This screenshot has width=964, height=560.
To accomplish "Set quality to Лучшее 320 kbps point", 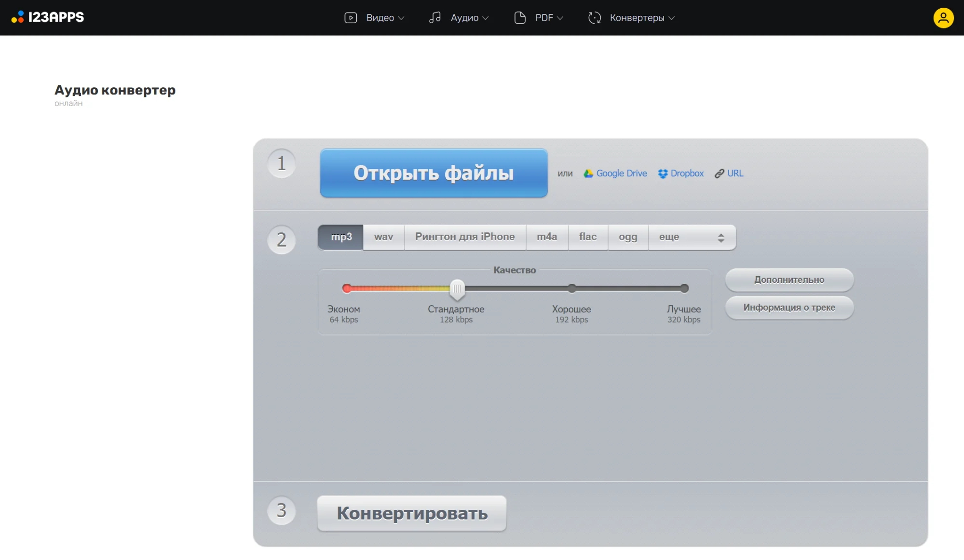I will (x=684, y=289).
